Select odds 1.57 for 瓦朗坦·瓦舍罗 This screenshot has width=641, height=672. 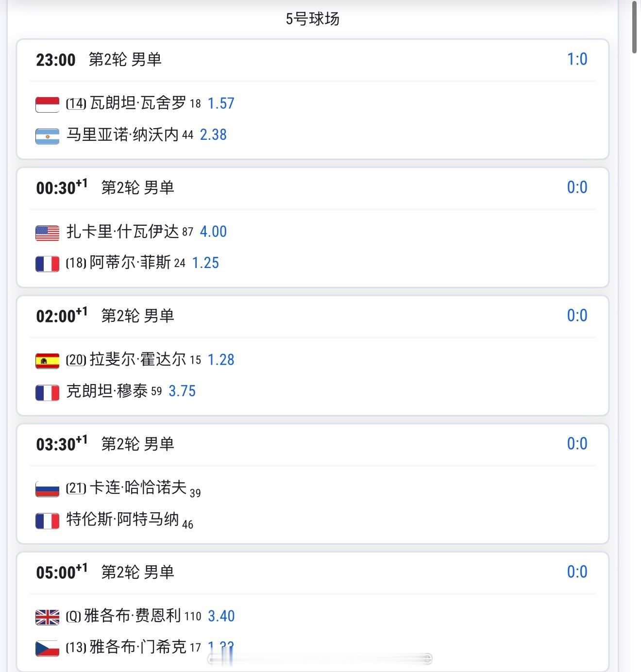[221, 103]
